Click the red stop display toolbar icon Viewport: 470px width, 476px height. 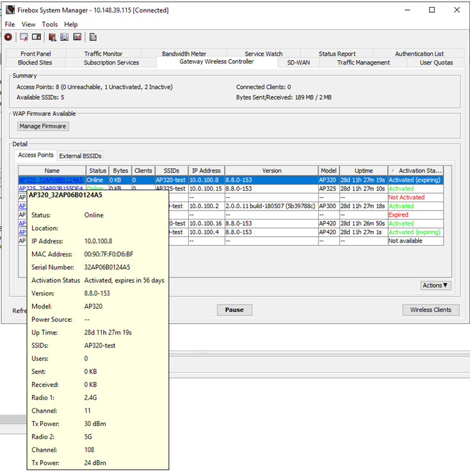[8, 37]
